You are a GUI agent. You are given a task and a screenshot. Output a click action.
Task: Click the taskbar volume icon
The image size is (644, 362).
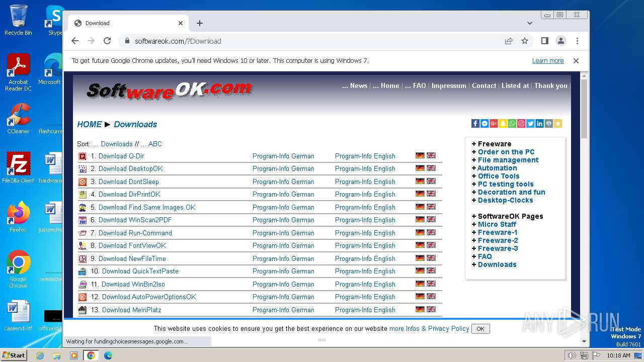point(572,355)
